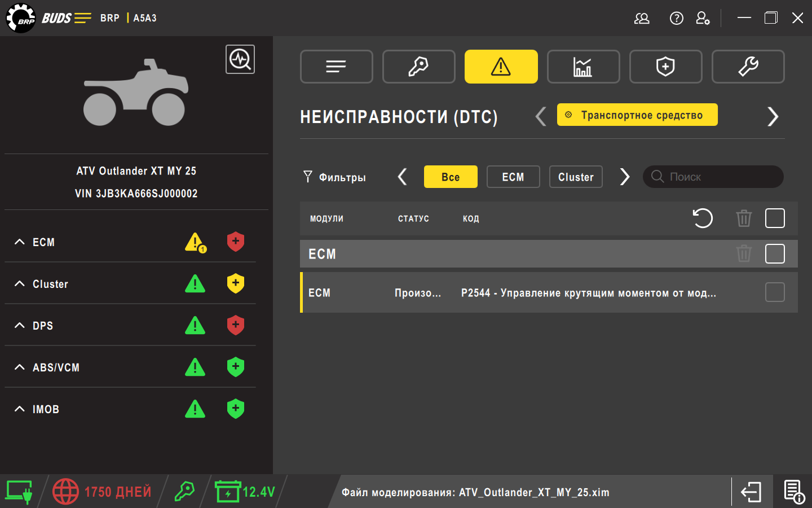Collapse the DPS module in the sidebar

pyautogui.click(x=20, y=325)
